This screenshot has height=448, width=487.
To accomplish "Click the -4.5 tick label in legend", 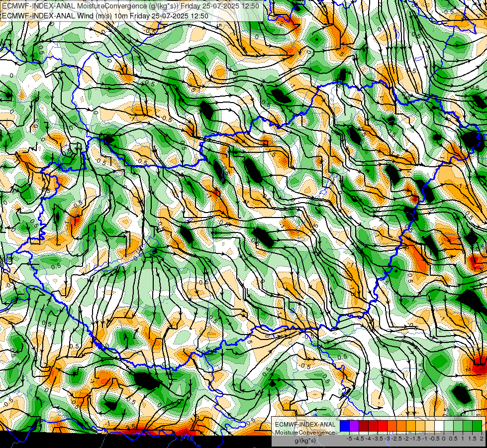I will pos(359,439).
